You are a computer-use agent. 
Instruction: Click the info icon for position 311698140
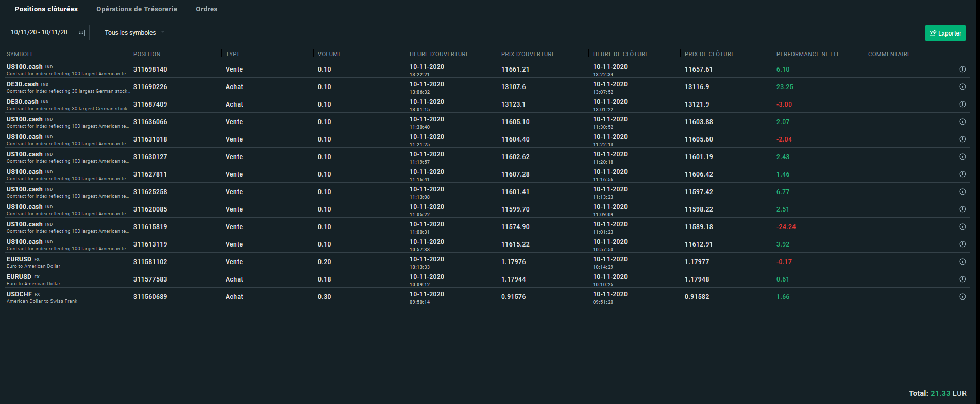tap(962, 69)
